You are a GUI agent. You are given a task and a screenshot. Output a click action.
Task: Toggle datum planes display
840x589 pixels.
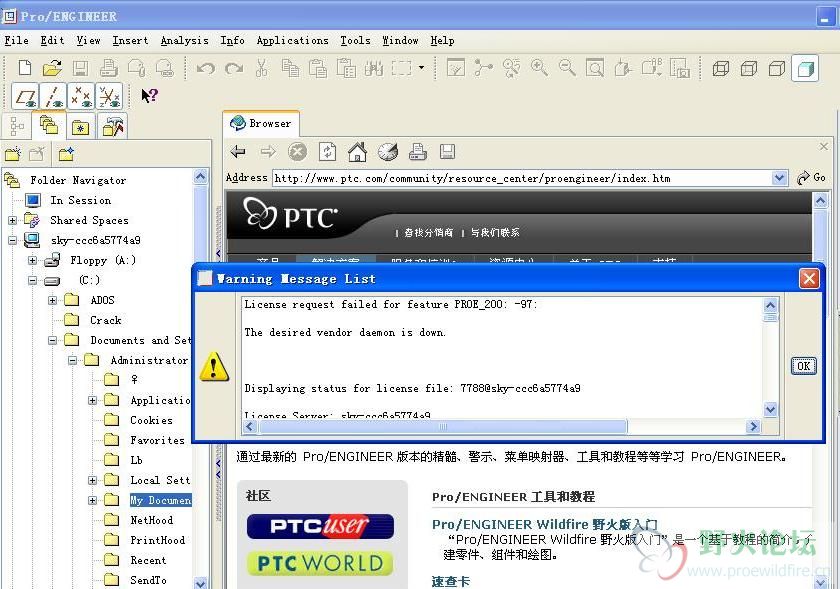coord(25,96)
